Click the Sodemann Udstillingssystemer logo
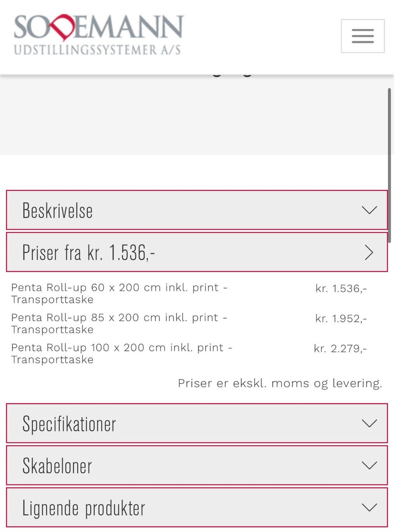This screenshot has width=394, height=532. pyautogui.click(x=98, y=35)
